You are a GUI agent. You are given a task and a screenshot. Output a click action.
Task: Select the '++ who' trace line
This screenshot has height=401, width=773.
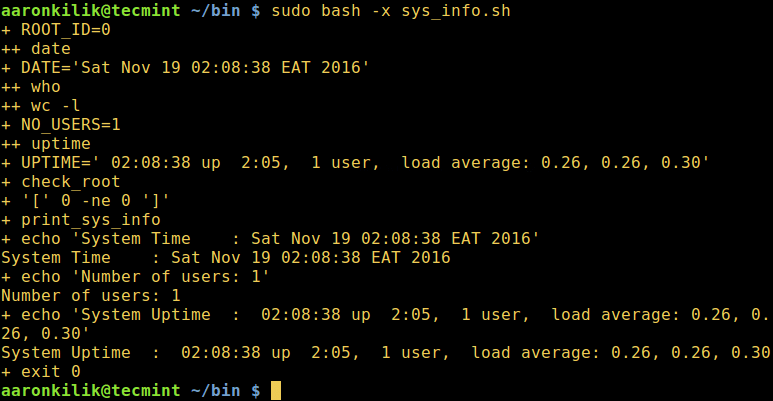coord(31,86)
